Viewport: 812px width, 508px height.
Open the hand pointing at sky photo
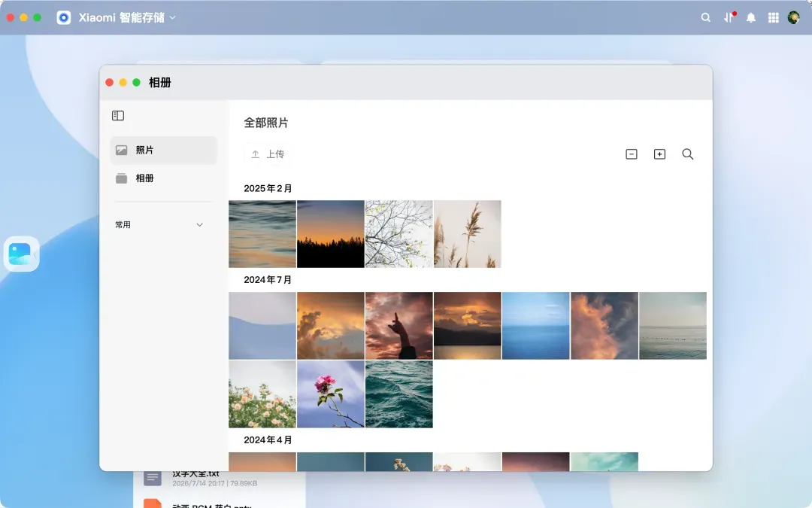pos(398,326)
